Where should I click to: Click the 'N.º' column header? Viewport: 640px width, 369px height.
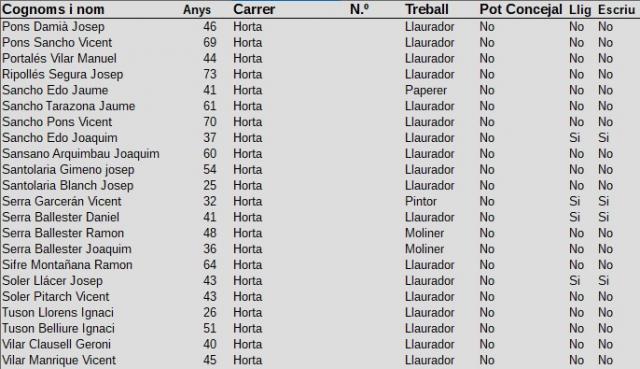pos(359,9)
